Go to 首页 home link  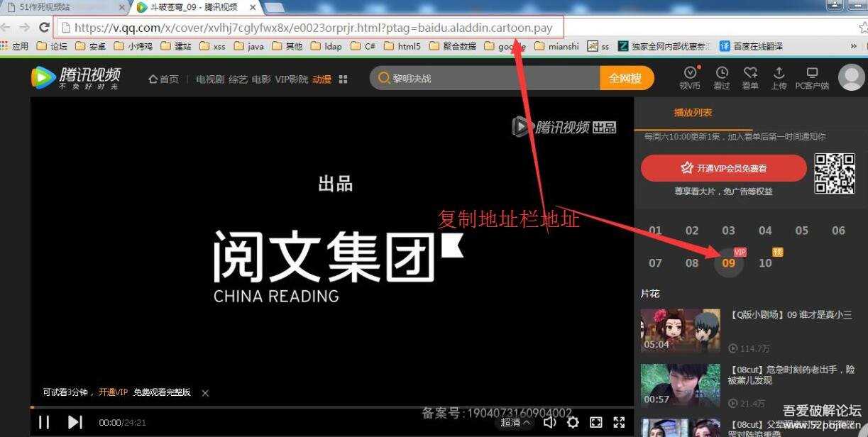(163, 79)
